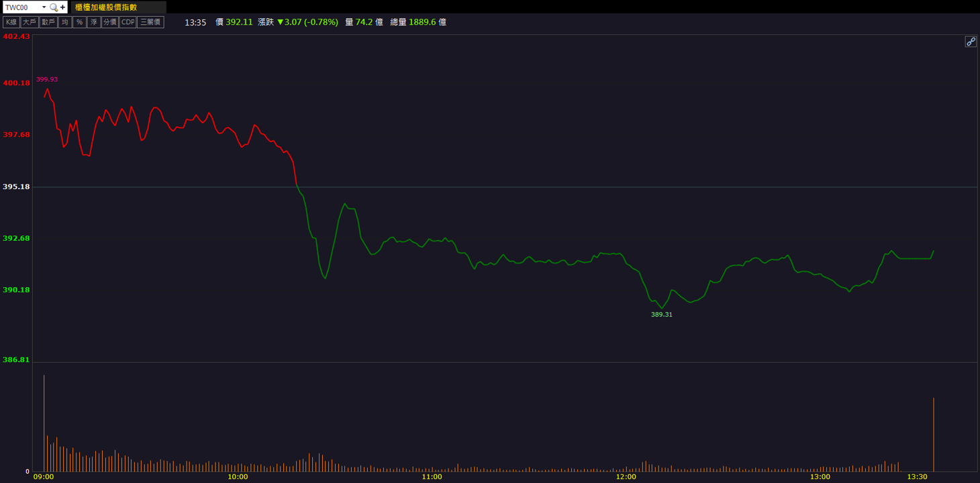
Task: Select the % percentage scale button
Action: pyautogui.click(x=79, y=22)
